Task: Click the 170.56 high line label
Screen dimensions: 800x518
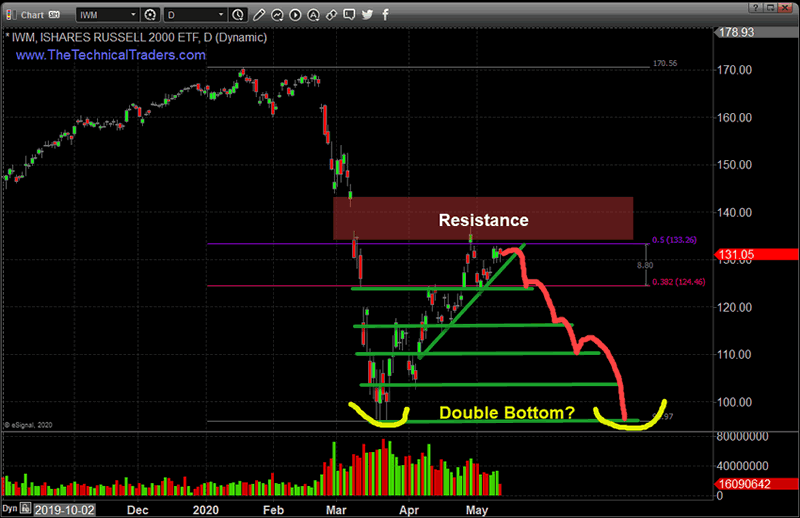Action: pyautogui.click(x=665, y=63)
